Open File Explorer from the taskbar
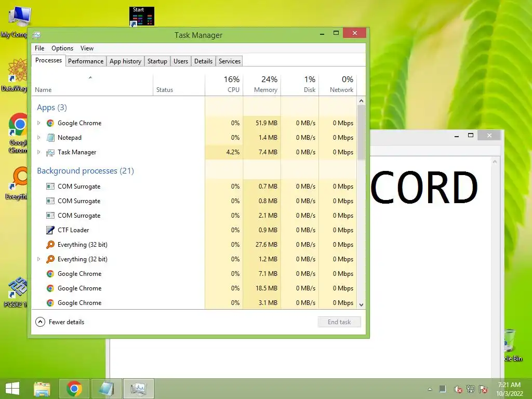 42,389
